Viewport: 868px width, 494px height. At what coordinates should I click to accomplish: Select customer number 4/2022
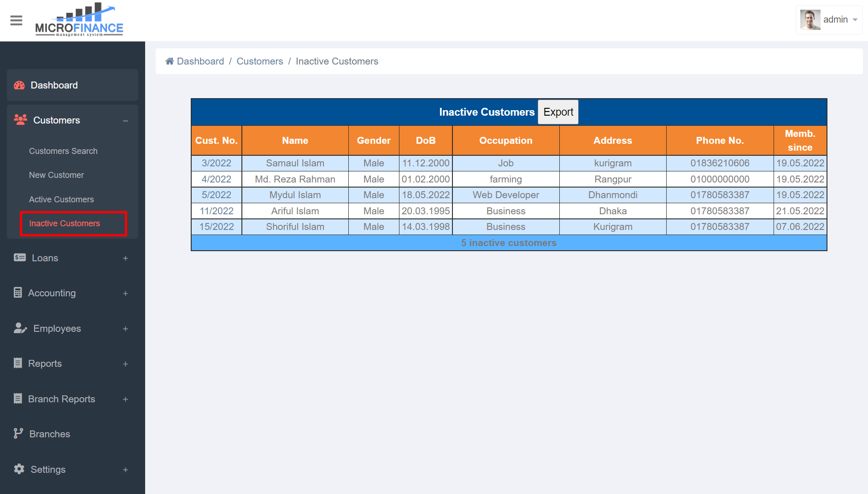(217, 179)
